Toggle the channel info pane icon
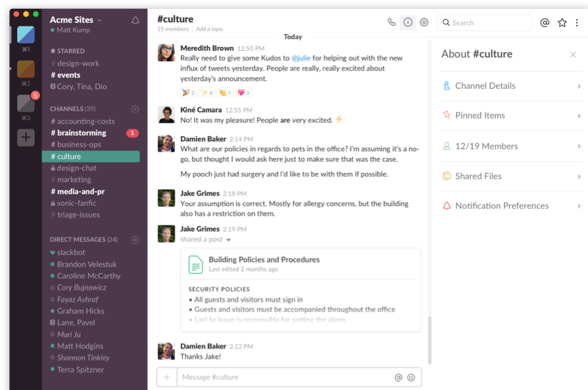 (408, 22)
